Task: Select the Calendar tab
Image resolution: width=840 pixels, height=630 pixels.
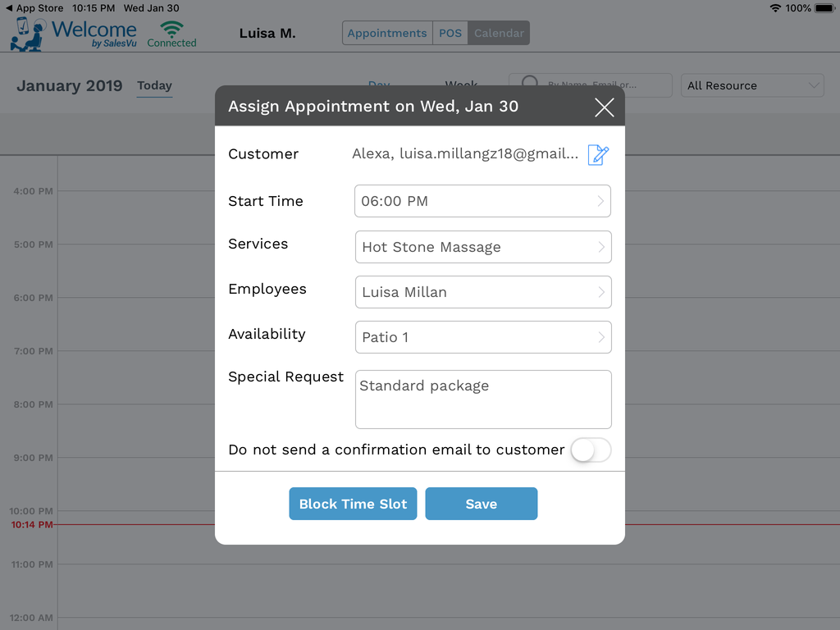Action: 499,33
